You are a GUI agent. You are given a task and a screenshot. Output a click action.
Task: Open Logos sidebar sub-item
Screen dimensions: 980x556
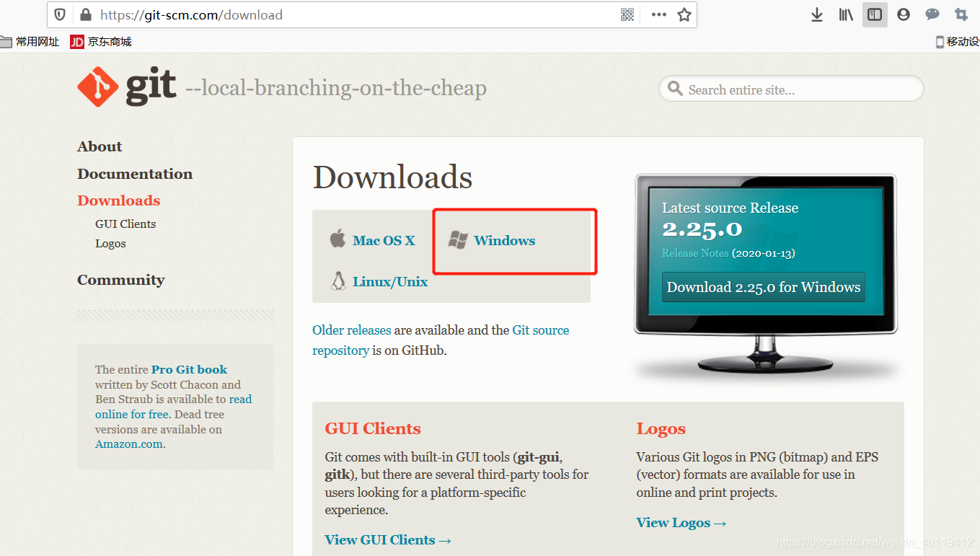[x=110, y=244]
